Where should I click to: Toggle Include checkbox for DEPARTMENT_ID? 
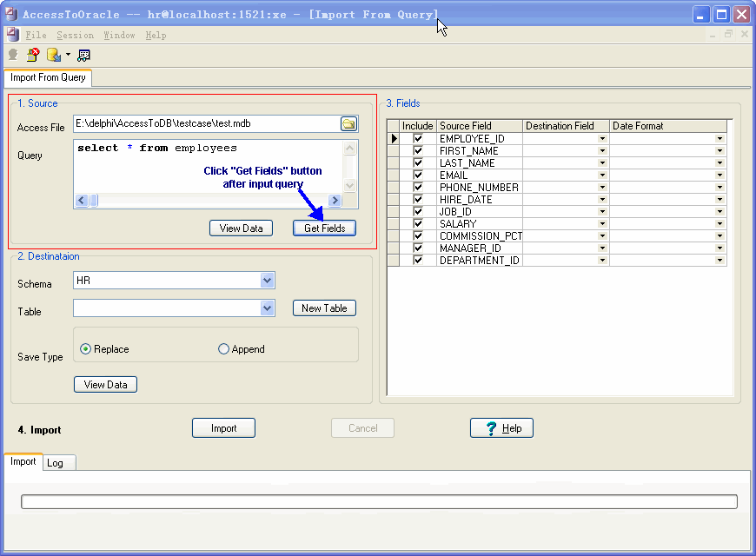point(418,261)
